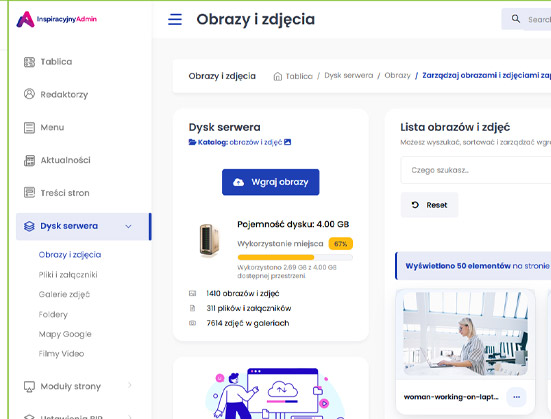Click the image icon after Katalog link
Screen dimensions: 551x419
click(287, 142)
